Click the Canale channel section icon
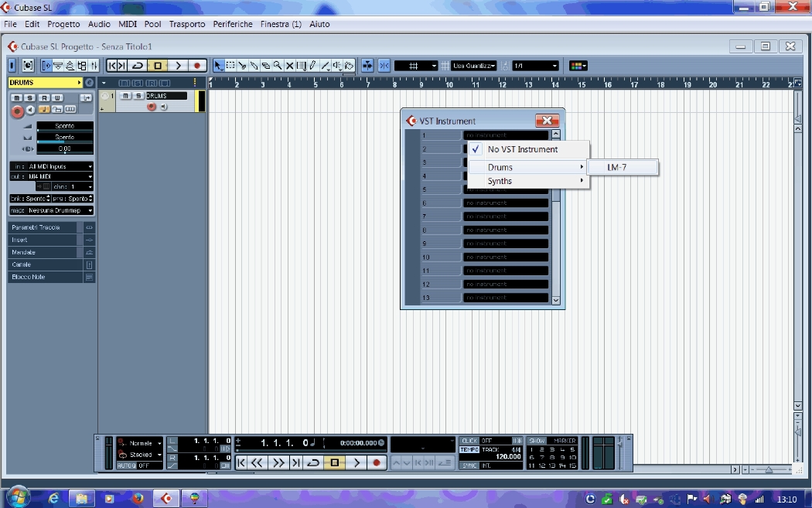The image size is (812, 508). [x=89, y=264]
